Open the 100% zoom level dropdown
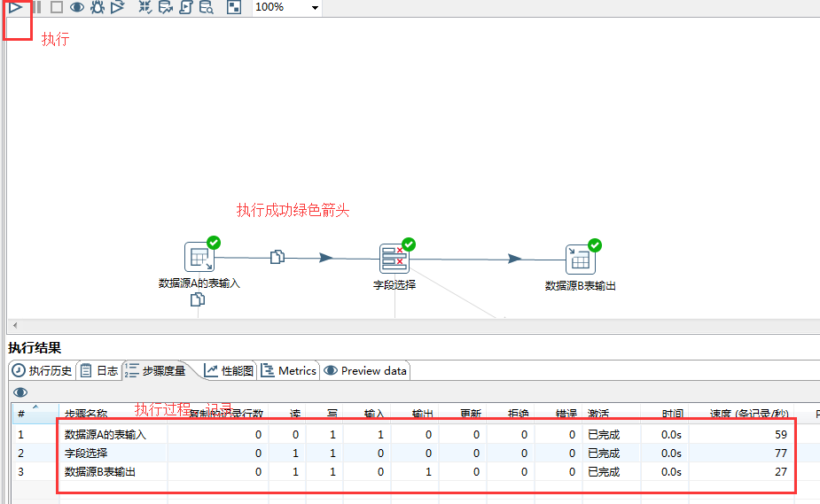Screen dimensions: 820x504 [x=315, y=7]
